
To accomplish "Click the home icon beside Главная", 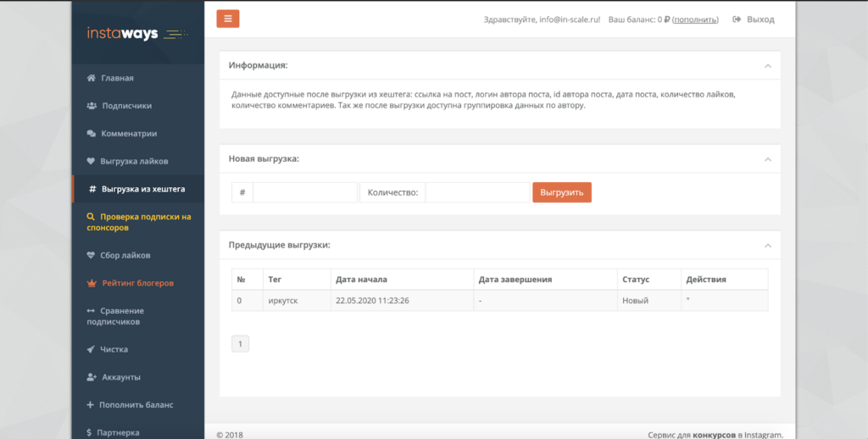I will pyautogui.click(x=91, y=78).
